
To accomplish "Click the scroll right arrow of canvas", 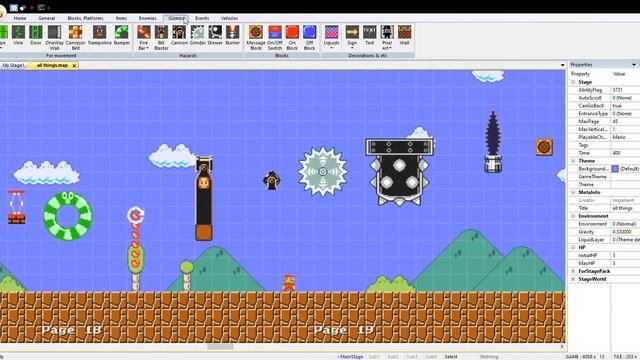I will click(562, 347).
